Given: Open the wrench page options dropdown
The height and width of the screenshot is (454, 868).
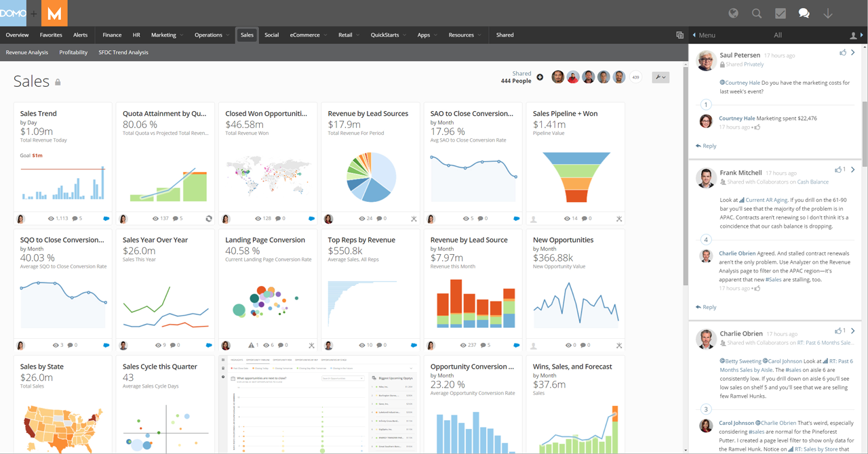Looking at the screenshot, I should pos(660,77).
